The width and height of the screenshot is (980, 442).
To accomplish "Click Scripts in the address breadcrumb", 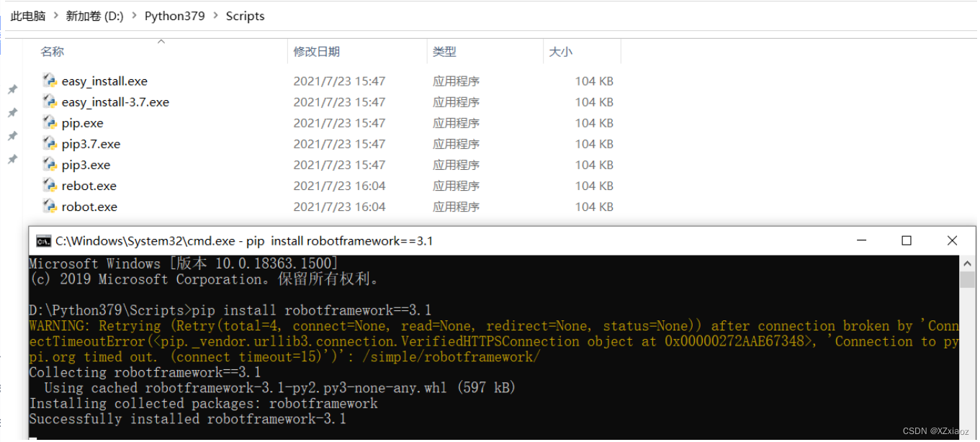I will pyautogui.click(x=245, y=16).
